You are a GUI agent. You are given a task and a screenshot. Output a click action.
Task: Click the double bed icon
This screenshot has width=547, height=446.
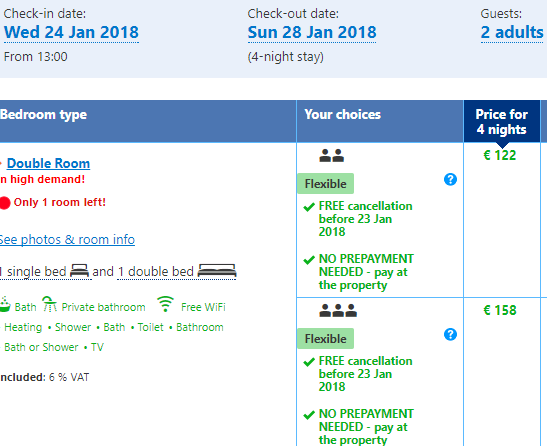(217, 270)
